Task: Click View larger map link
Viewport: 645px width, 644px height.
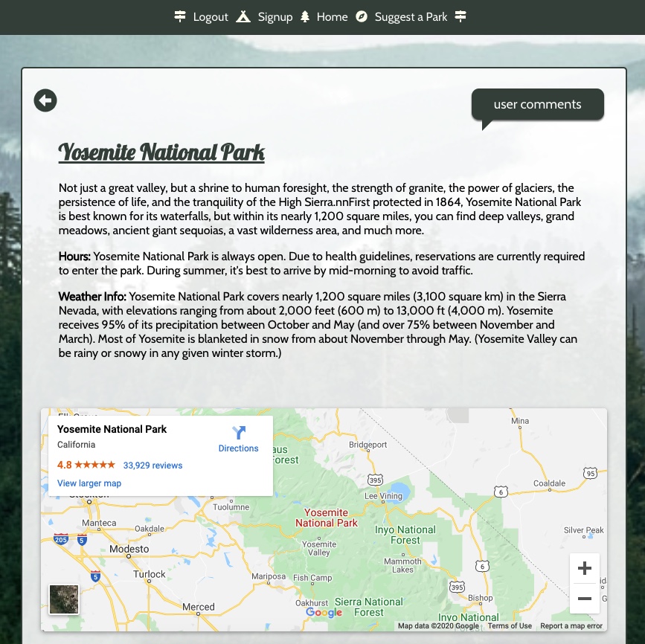Action: pyautogui.click(x=89, y=483)
